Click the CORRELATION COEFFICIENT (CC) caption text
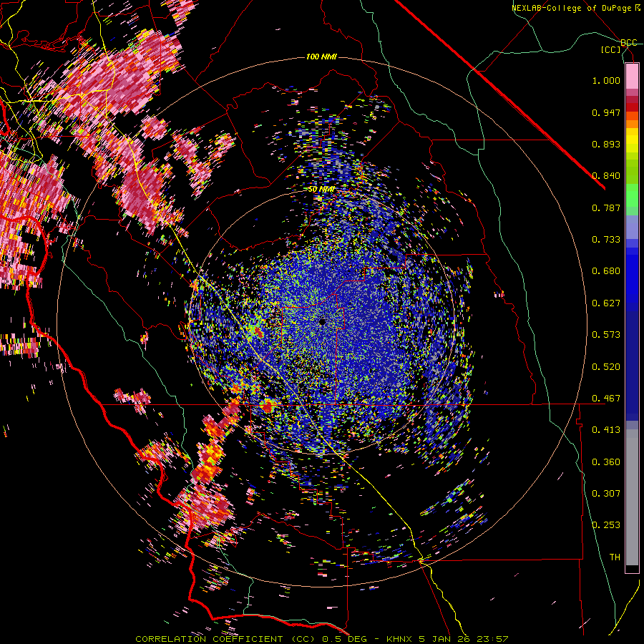This screenshot has width=644, height=644. click(225, 639)
